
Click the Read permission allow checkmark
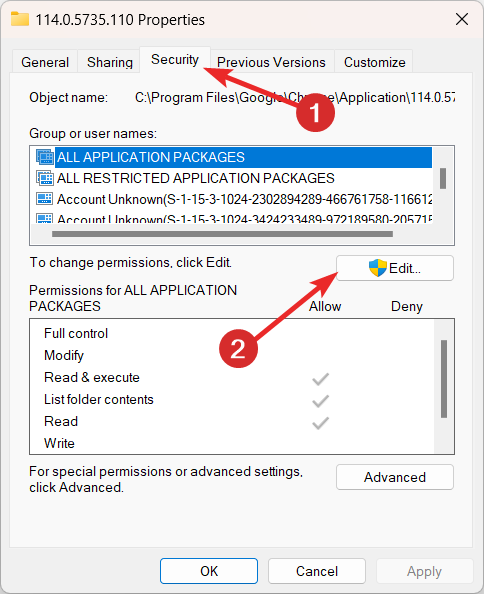pyautogui.click(x=320, y=423)
